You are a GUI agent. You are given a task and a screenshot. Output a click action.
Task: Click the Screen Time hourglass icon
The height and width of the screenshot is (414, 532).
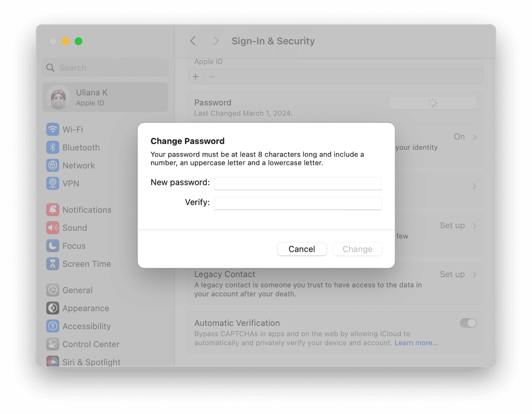click(52, 264)
